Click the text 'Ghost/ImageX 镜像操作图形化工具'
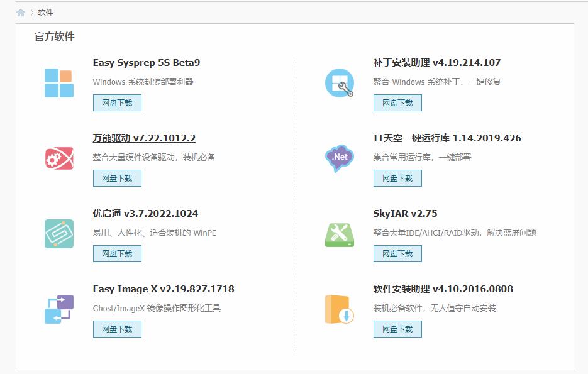This screenshot has height=374, width=588. coord(157,309)
